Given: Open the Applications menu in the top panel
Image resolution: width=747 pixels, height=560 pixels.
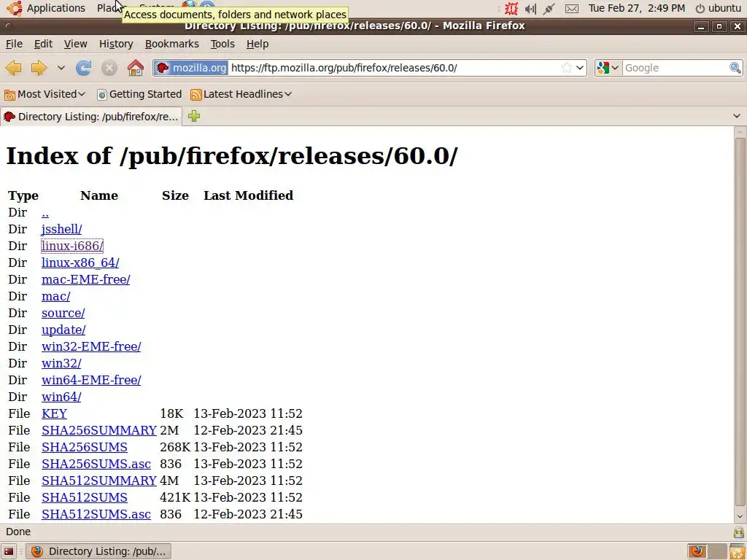Looking at the screenshot, I should coord(47,8).
